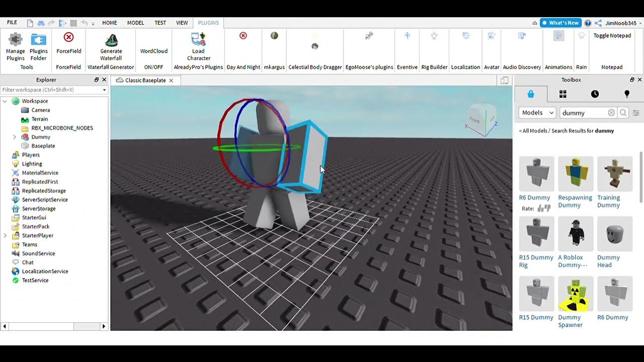644x362 pixels.
Task: Open the Plugins Folder
Action: (x=39, y=46)
